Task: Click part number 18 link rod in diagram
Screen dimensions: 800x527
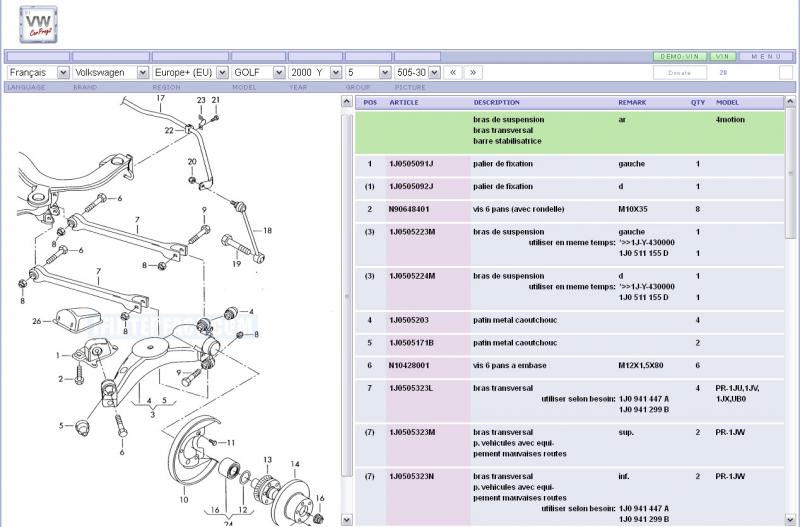Action: [267, 231]
